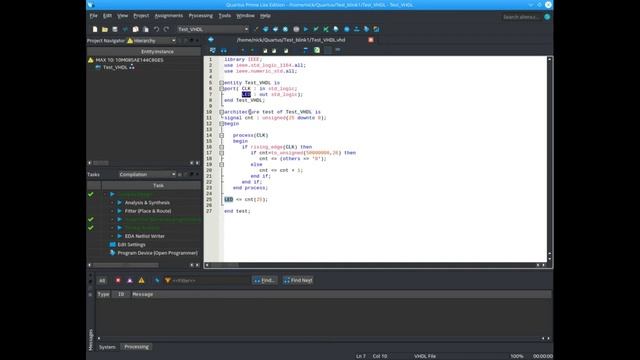Click the Paste icon in the main toolbar
Viewport: 640px width, 360px height.
(146, 29)
